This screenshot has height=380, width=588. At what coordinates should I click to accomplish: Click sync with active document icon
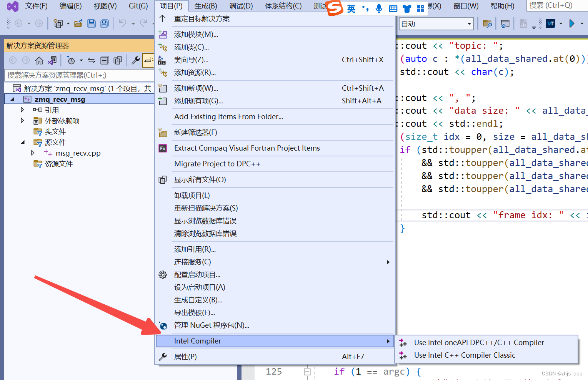point(92,60)
